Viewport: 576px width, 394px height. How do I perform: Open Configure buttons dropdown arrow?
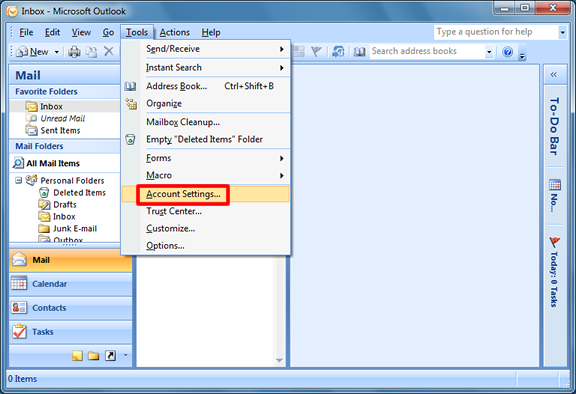(x=126, y=355)
